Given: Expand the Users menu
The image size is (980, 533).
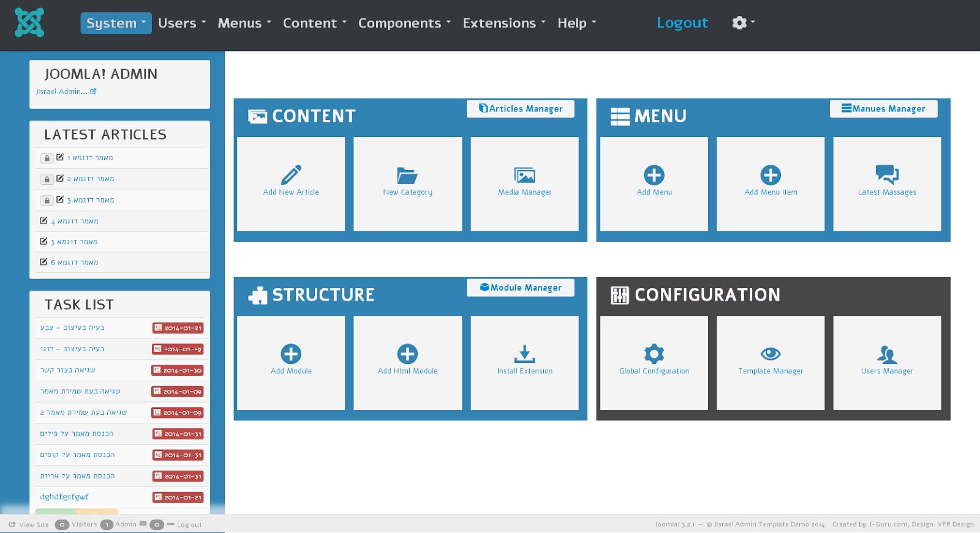Looking at the screenshot, I should pos(182,23).
